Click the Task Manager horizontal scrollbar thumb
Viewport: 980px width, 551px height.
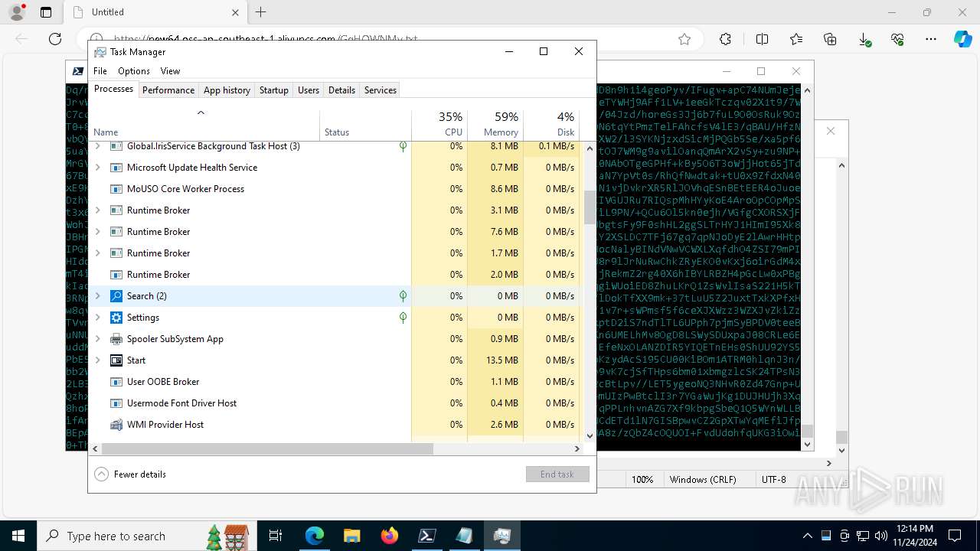[x=267, y=449]
